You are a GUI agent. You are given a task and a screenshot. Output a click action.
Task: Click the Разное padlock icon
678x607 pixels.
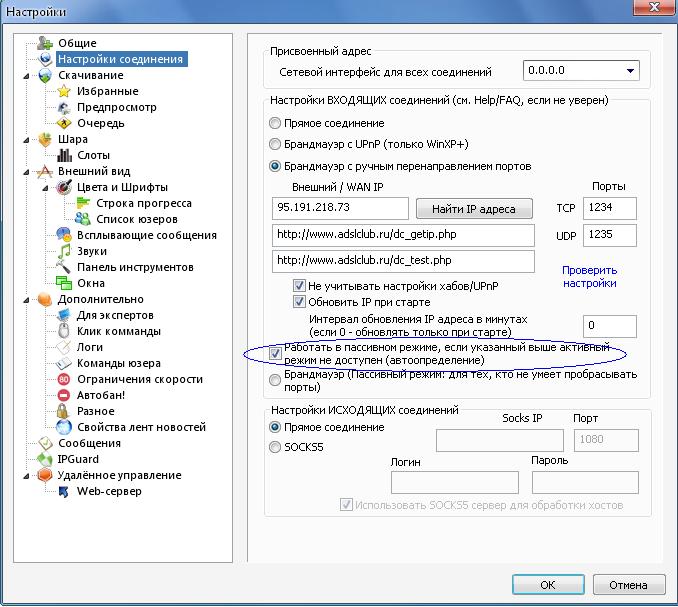[65, 411]
